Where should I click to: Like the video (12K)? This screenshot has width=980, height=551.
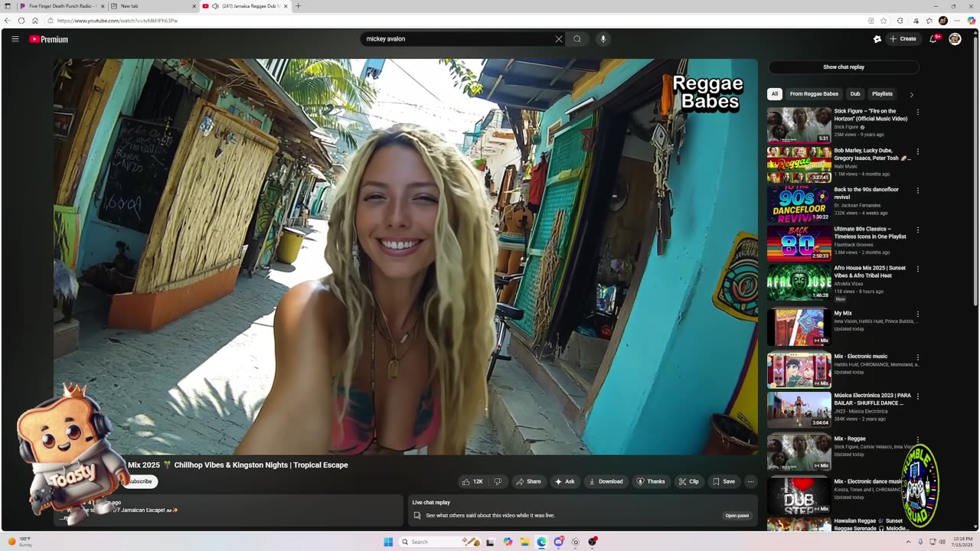pyautogui.click(x=472, y=481)
